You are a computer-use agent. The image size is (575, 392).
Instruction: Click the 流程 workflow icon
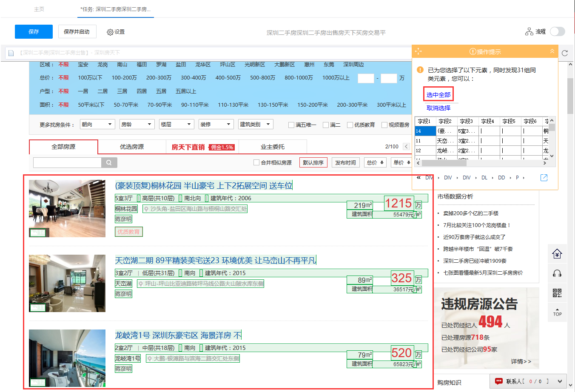click(x=529, y=31)
